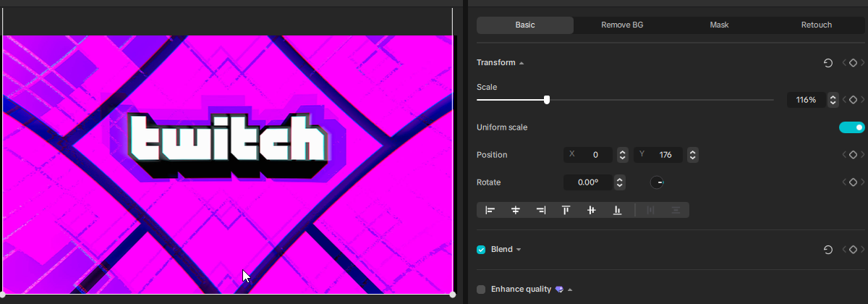Click the Enhance quality premium gem icon
The height and width of the screenshot is (304, 868).
[x=558, y=290]
